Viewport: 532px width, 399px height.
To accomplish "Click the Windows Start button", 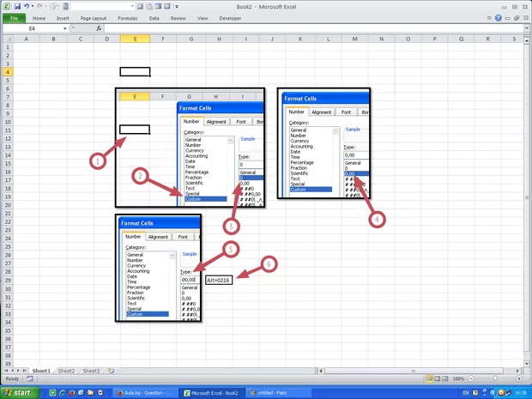I will [x=19, y=392].
